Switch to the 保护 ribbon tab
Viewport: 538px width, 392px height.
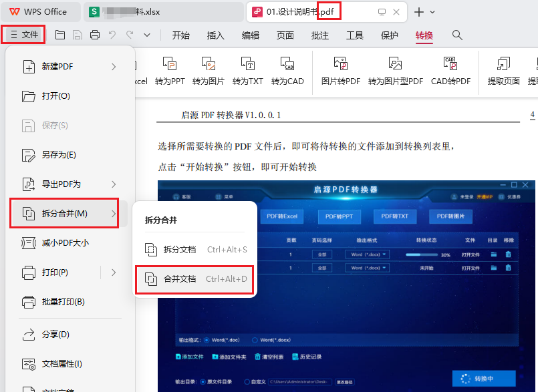coord(390,35)
